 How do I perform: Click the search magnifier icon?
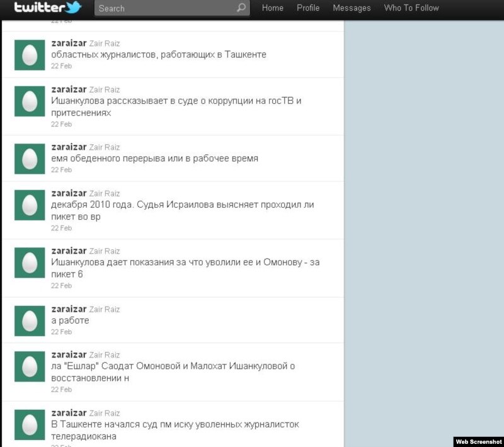[241, 8]
